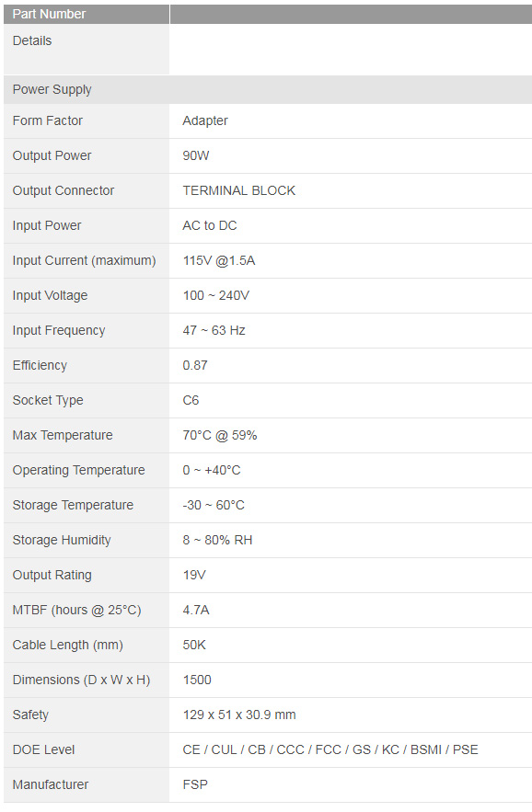Select the Cable Length (mm) label
532x812 pixels.
pyautogui.click(x=68, y=646)
